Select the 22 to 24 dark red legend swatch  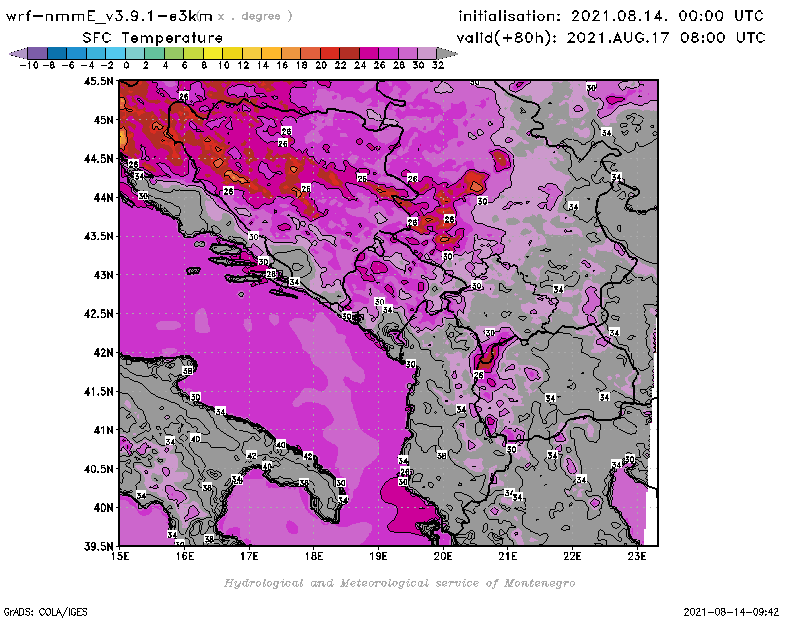[x=349, y=53]
